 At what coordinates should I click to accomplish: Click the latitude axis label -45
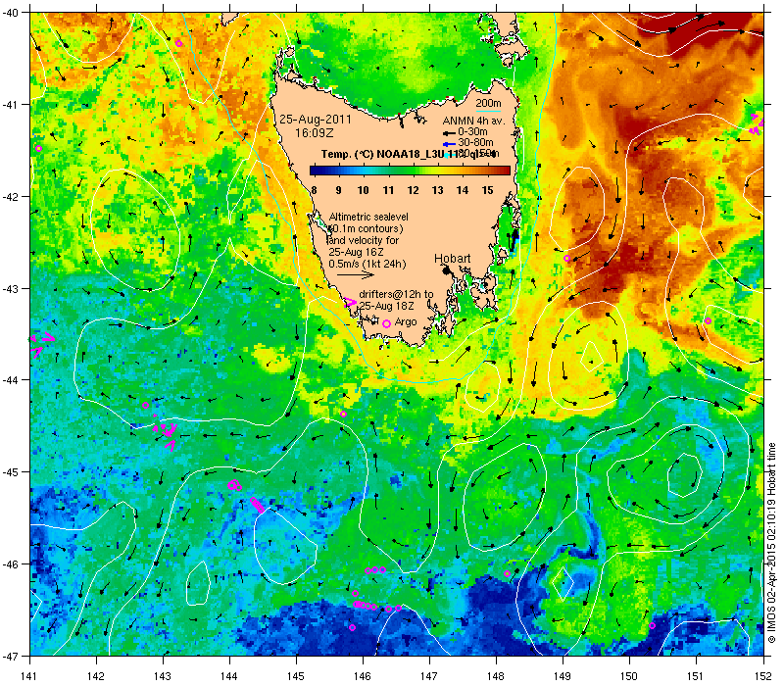coord(9,472)
